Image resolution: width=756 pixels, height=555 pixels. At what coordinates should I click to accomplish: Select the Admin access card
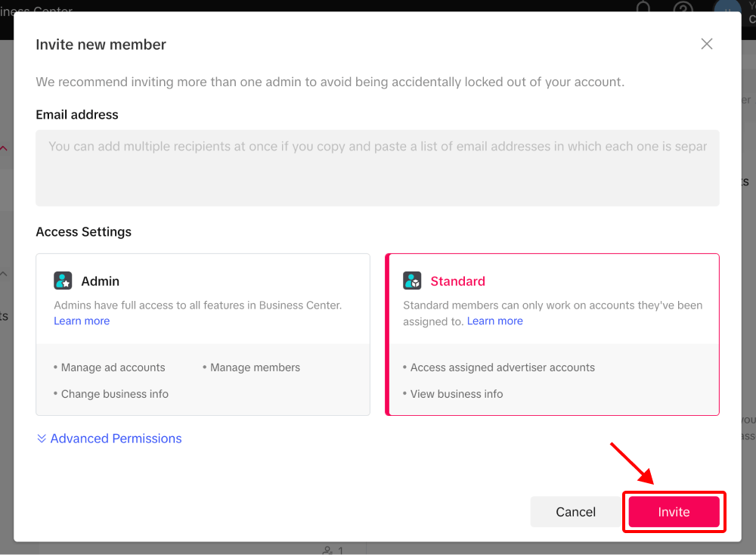(203, 334)
